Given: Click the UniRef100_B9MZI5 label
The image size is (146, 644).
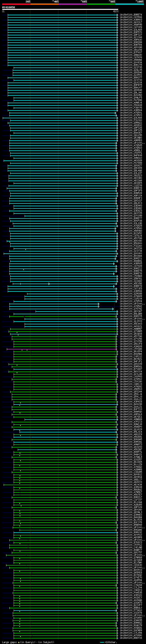Looking at the screenshot, I should 131,316.
